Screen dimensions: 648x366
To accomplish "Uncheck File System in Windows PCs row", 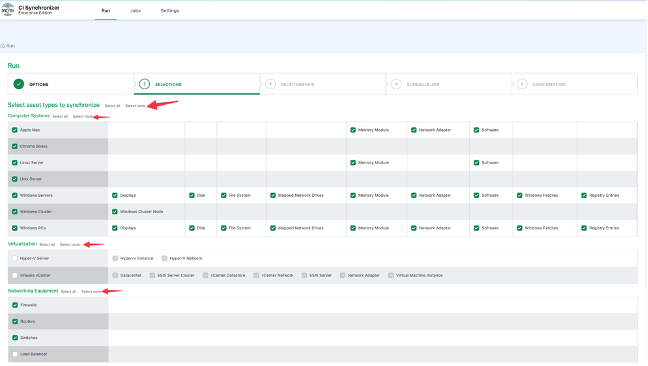I will coord(224,228).
